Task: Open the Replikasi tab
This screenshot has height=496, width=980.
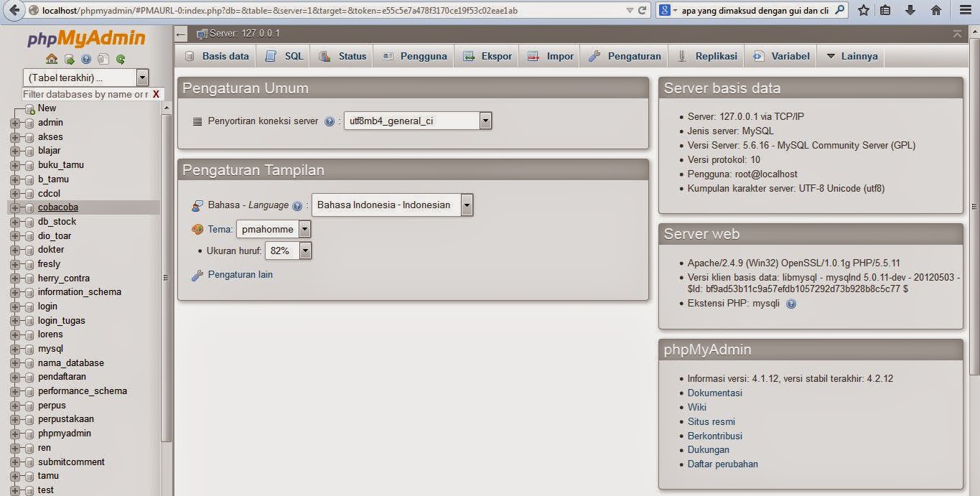Action: [x=707, y=56]
